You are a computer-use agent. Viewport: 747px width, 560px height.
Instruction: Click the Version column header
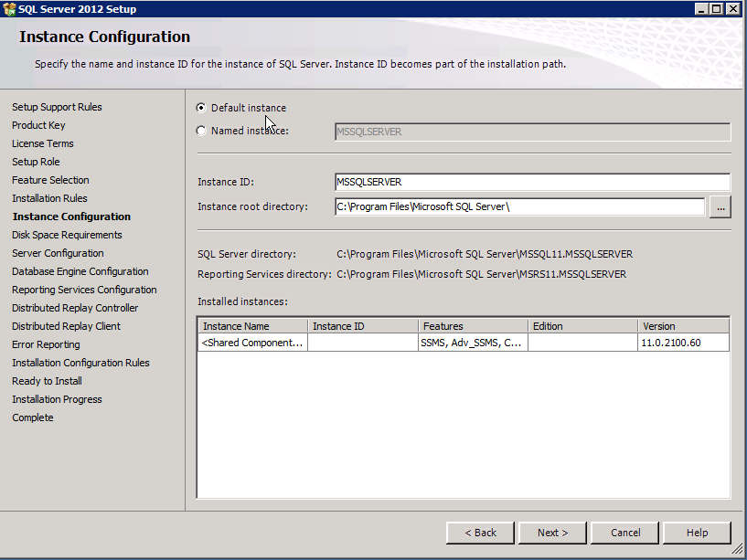pyautogui.click(x=684, y=326)
